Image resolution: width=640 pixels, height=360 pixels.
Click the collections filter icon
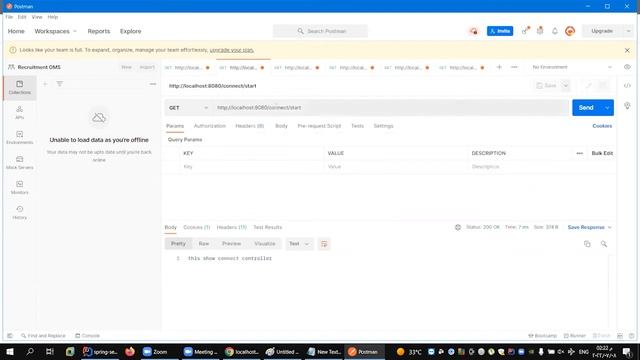pyautogui.click(x=60, y=84)
